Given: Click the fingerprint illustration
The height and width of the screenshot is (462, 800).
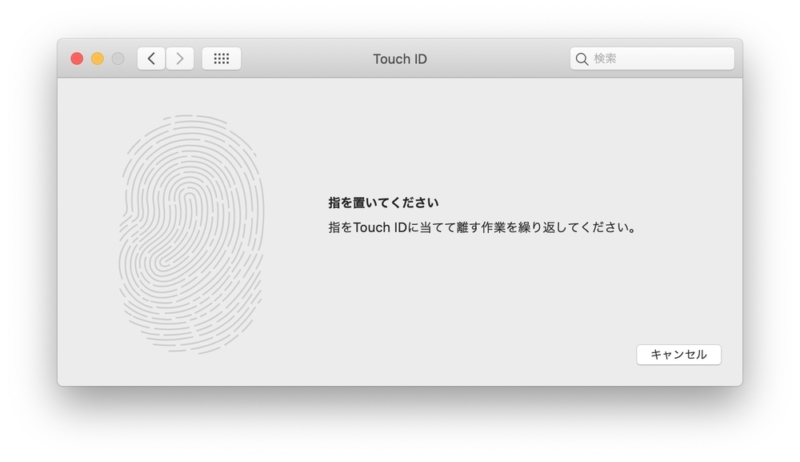Looking at the screenshot, I should coord(191,234).
